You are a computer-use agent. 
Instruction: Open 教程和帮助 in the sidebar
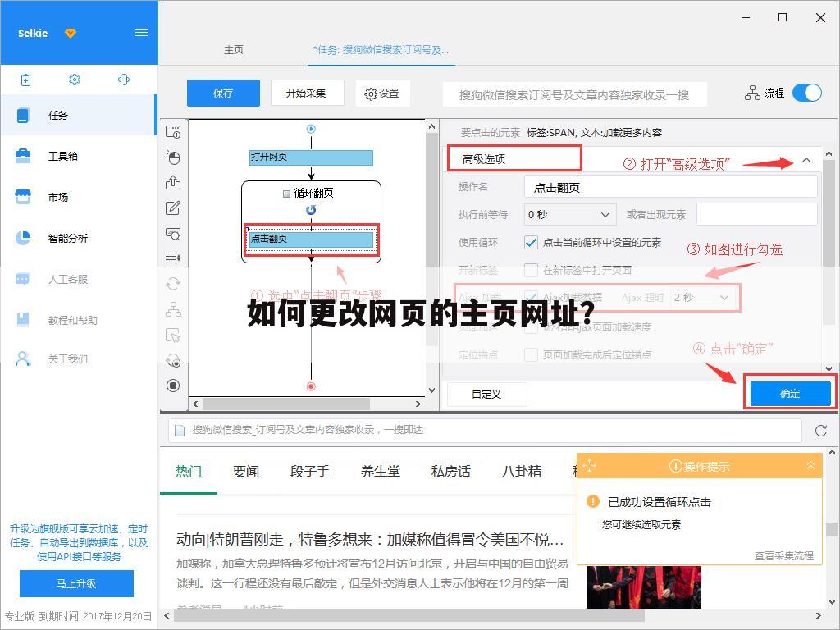click(x=78, y=320)
